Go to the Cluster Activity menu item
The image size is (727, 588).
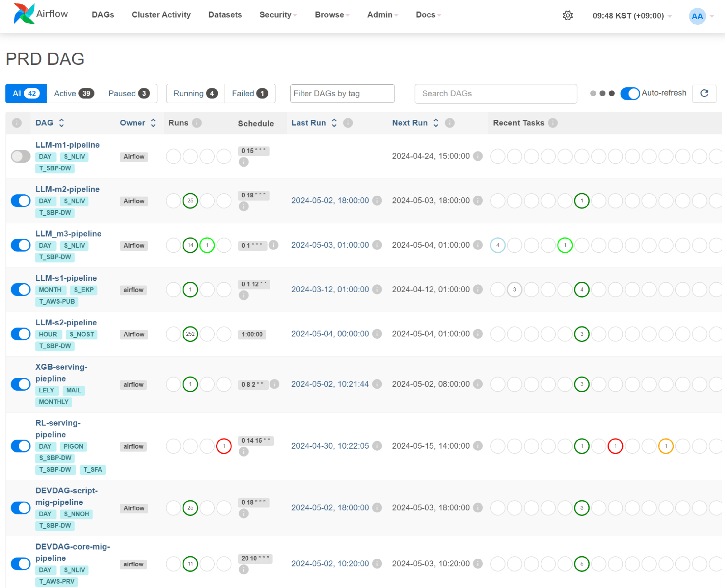161,15
